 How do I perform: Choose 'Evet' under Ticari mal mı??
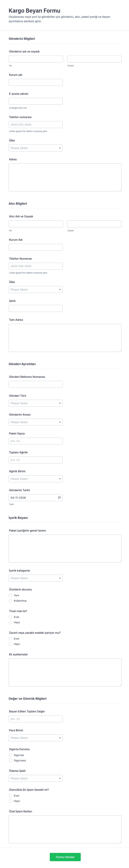coord(10,617)
